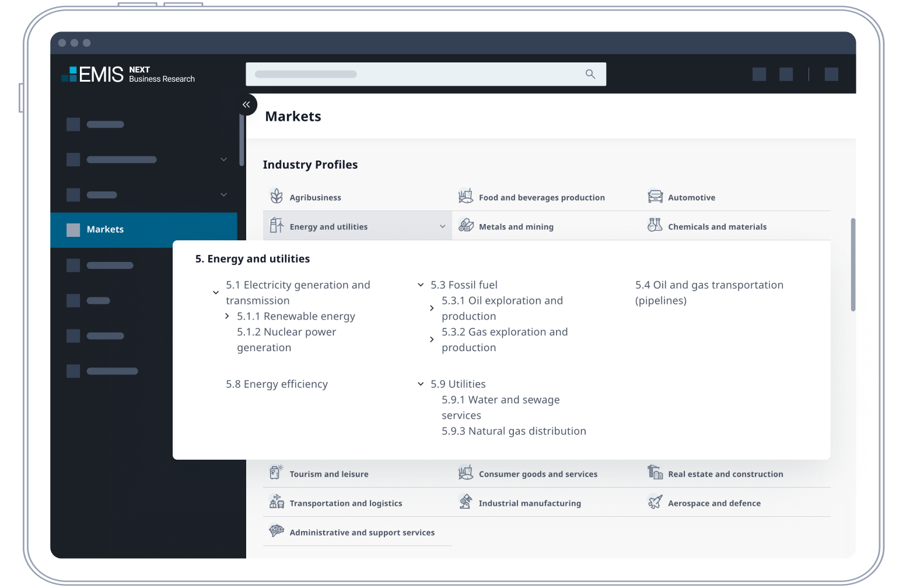Click into the top search field
Viewport: 903px width, 588px height.
click(x=414, y=74)
